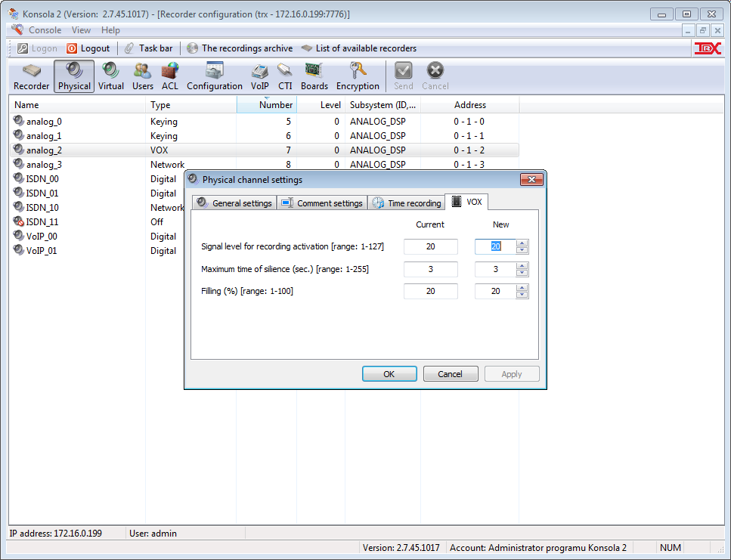Sort by the Number column header
Image resolution: width=731 pixels, height=560 pixels.
tap(267, 105)
